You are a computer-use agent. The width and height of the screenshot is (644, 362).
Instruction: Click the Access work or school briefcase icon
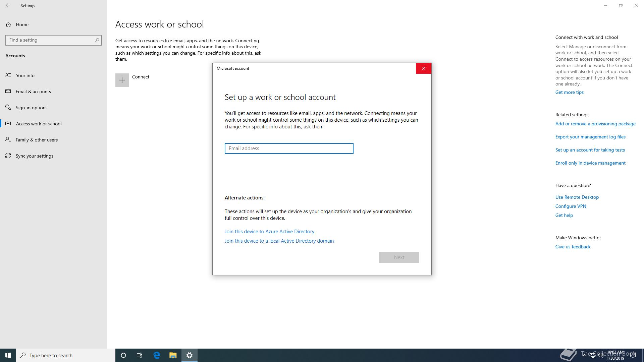tap(8, 123)
